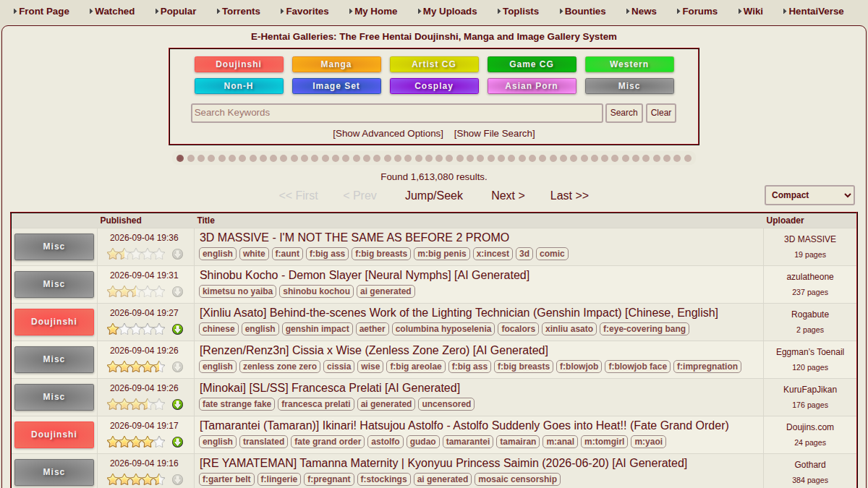868x488 pixels.
Task: Open Jump/Seek page selector
Action: pos(434,195)
